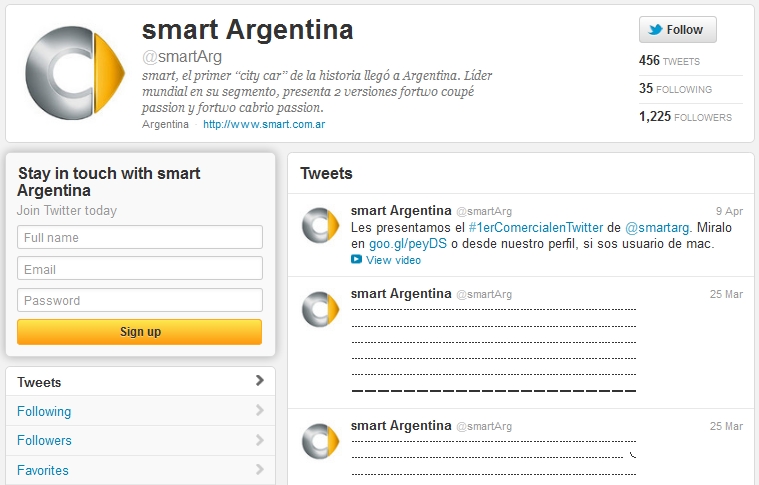Click the View video play icon
Image resolution: width=759 pixels, height=485 pixels.
pyautogui.click(x=356, y=259)
